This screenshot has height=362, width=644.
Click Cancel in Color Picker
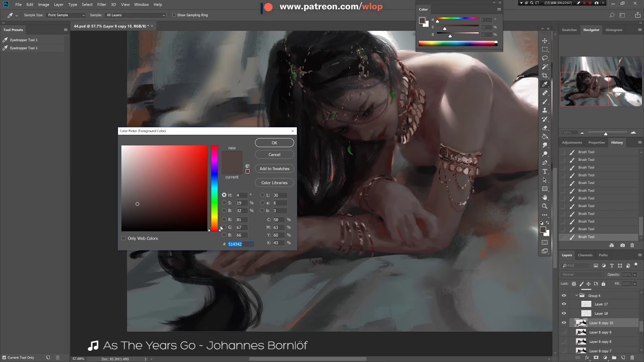tap(274, 154)
